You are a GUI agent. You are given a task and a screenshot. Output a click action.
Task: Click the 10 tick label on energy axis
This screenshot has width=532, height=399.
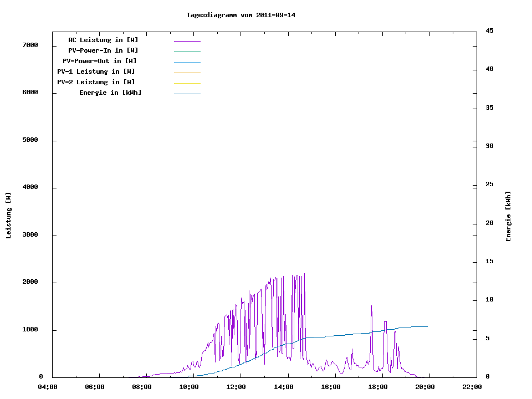pos(489,300)
